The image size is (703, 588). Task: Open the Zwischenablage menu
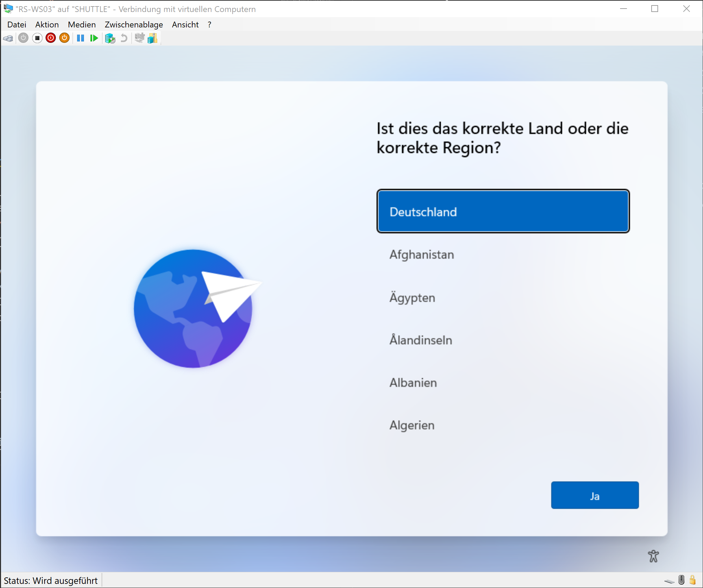(x=134, y=24)
